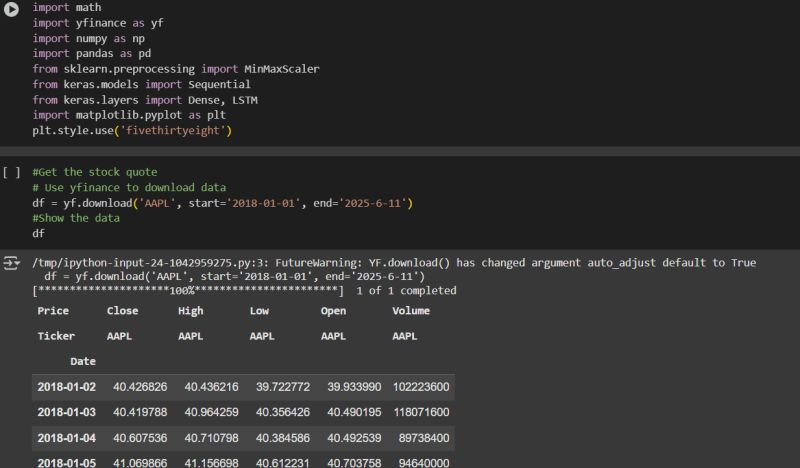Click the FutureWarning message in output
800x468 pixels.
coord(394,263)
